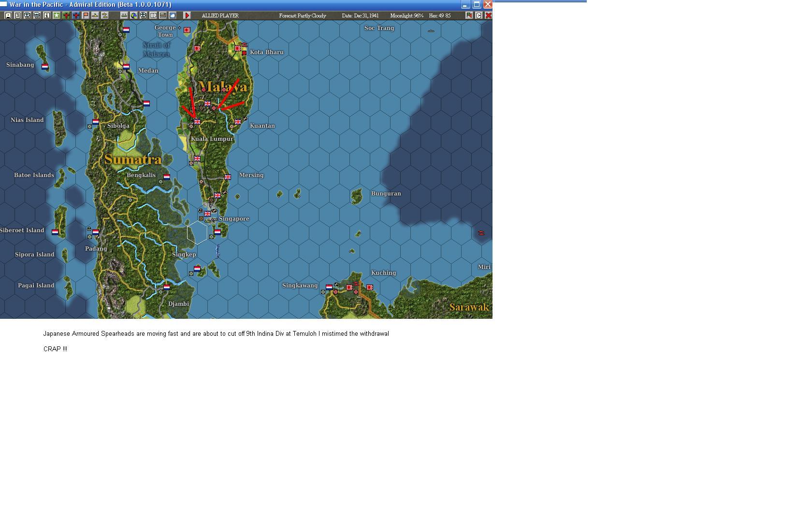Select the red plane on blue icon
812x508 pixels.
76,15
